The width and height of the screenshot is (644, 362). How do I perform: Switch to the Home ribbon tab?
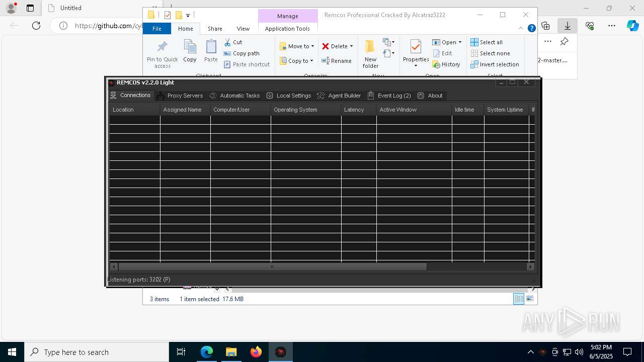coord(185,29)
